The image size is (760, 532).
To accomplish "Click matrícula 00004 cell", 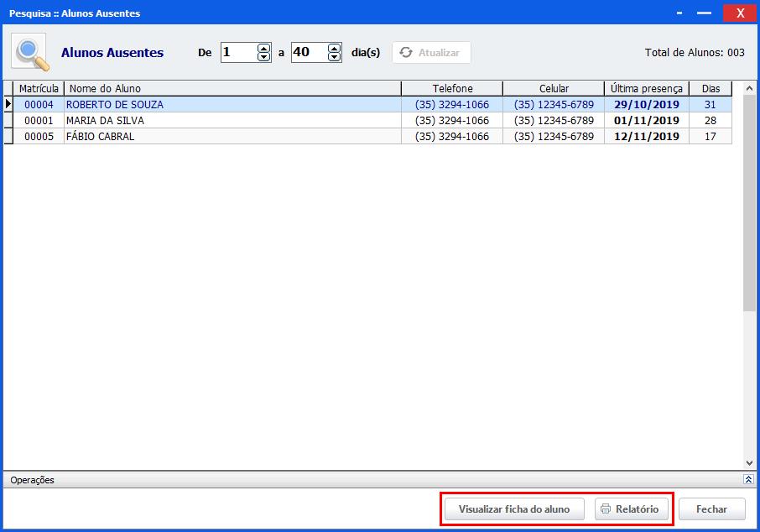I will point(39,104).
